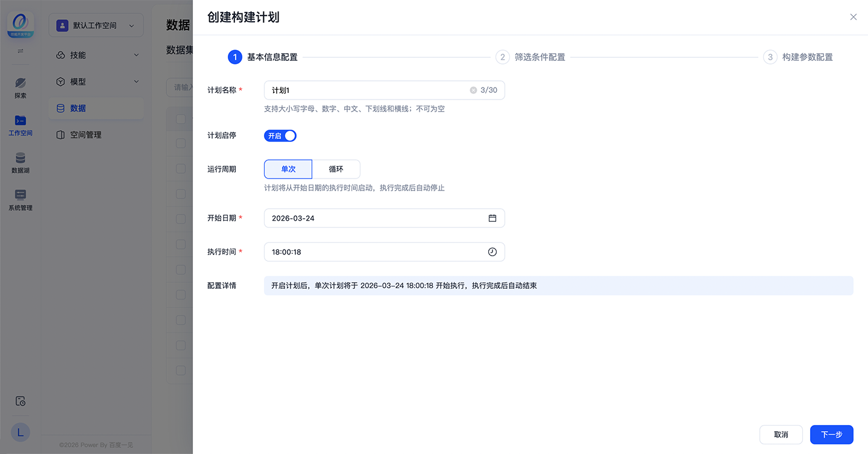Click the hint 计划将从开始日期的执行时间启动
The width and height of the screenshot is (868, 454).
pyautogui.click(x=354, y=188)
